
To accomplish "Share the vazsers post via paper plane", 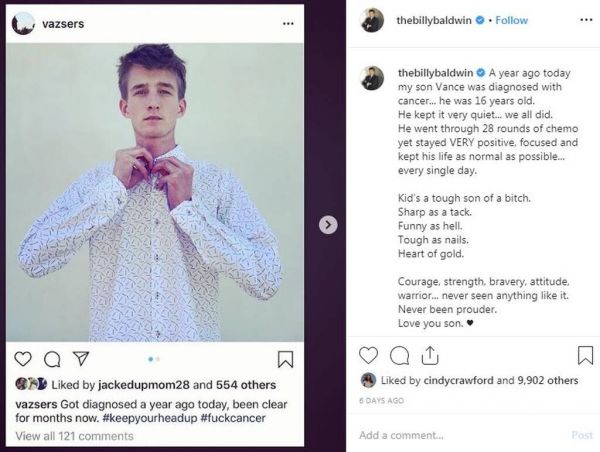I will click(81, 359).
